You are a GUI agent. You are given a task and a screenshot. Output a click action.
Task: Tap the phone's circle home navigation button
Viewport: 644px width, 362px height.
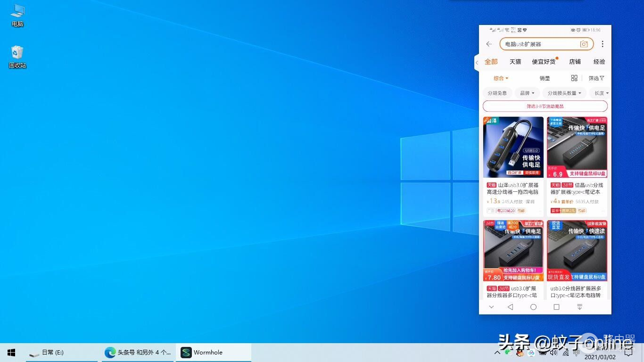[x=533, y=307]
